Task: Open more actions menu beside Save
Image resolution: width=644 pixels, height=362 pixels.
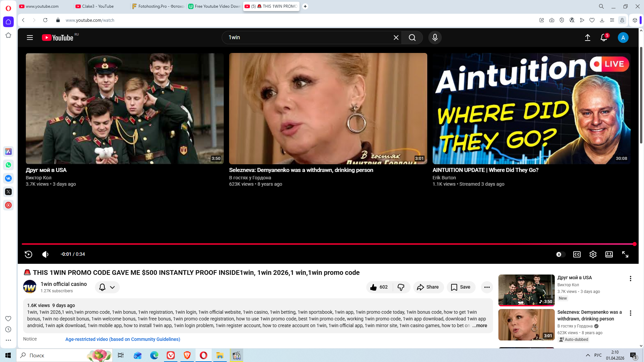Action: tap(487, 287)
